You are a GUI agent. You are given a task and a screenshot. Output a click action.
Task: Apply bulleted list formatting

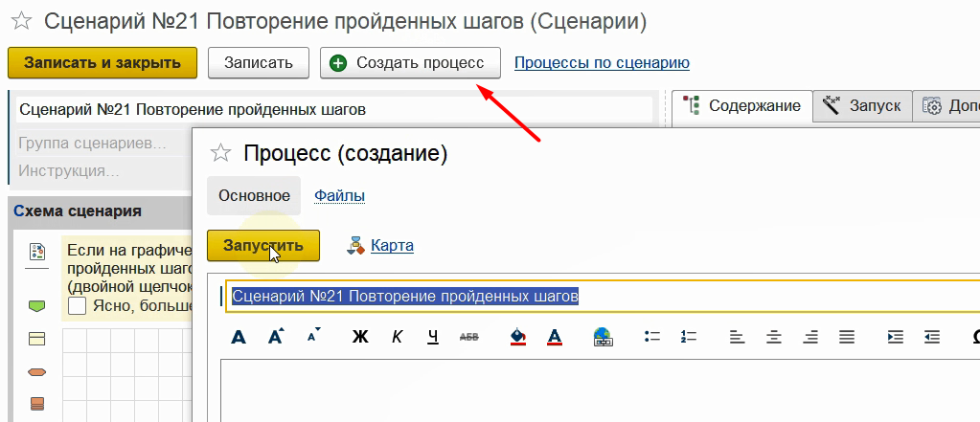coord(651,337)
